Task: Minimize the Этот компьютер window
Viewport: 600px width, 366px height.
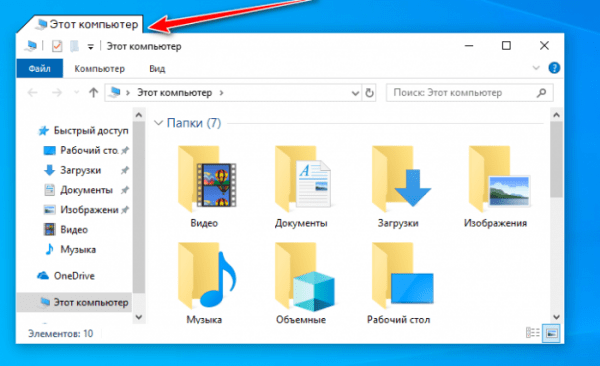Action: click(469, 46)
